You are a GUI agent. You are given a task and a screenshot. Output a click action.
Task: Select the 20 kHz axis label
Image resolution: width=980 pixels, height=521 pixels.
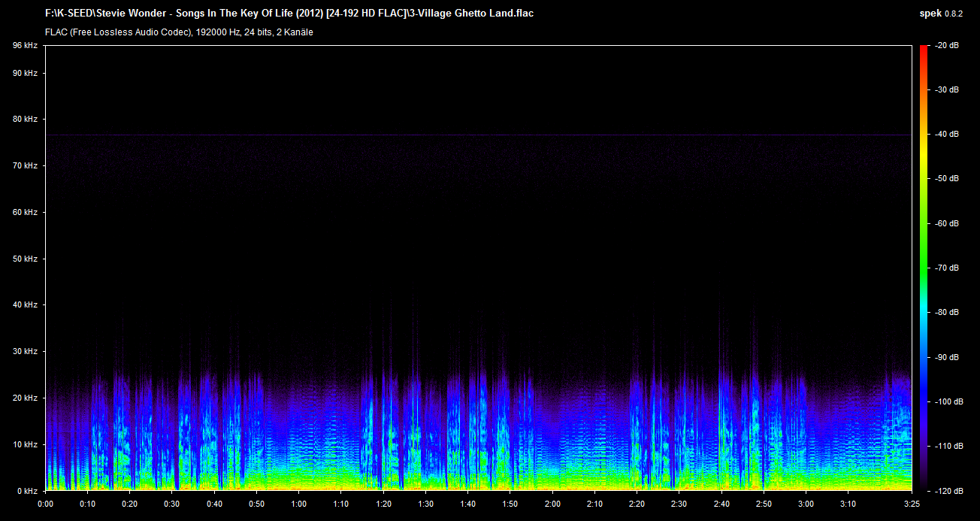click(x=25, y=398)
